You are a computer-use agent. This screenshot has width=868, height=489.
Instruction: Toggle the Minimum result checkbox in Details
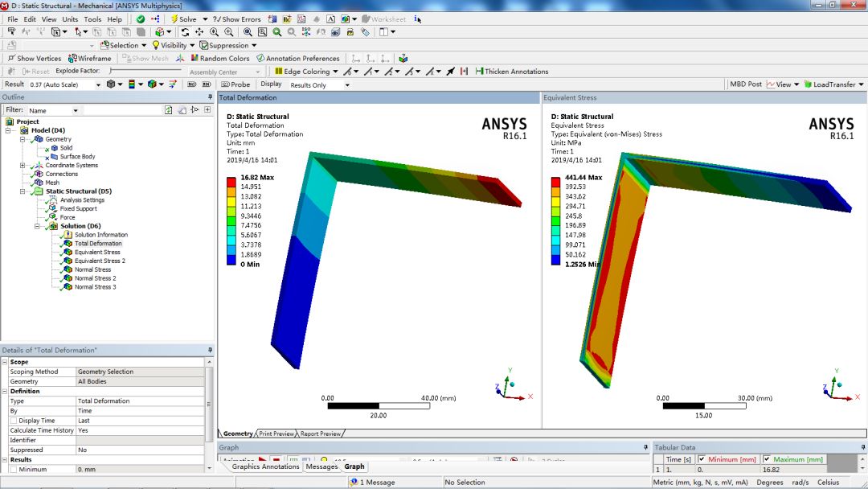[x=14, y=469]
